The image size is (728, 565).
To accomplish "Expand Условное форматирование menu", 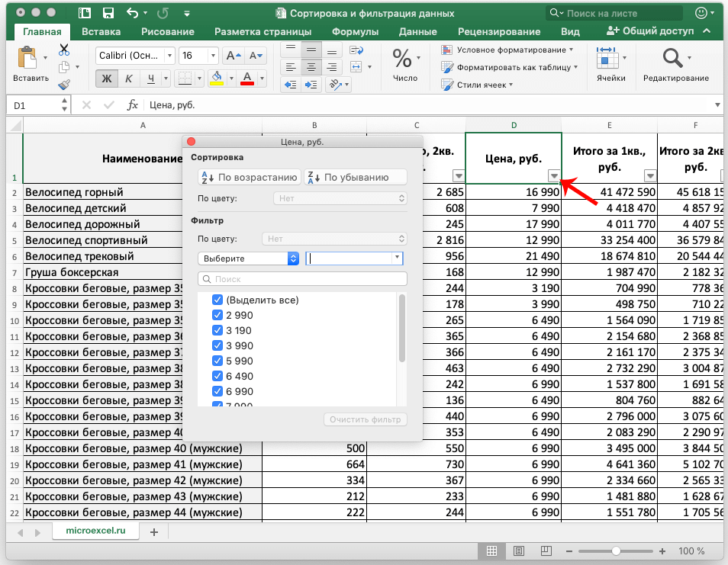I will 508,50.
